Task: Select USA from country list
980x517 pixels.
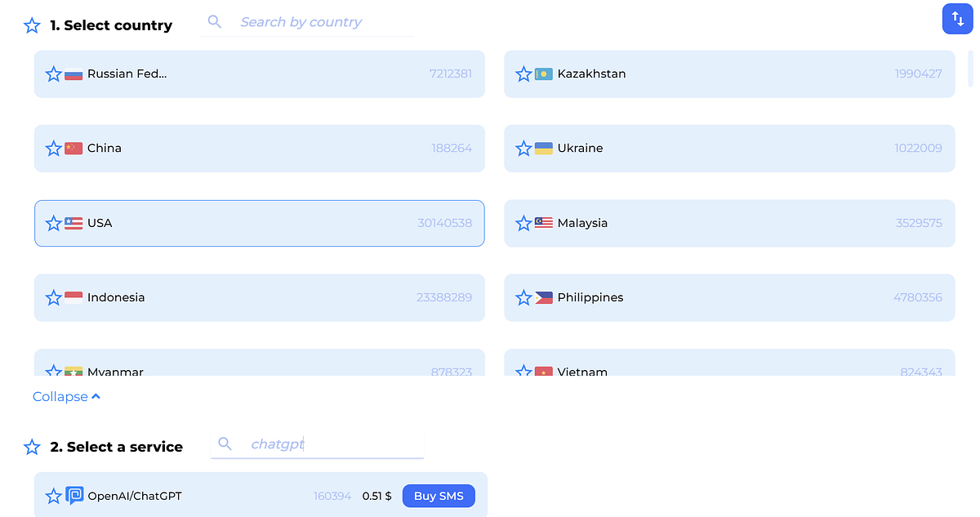Action: 259,223
